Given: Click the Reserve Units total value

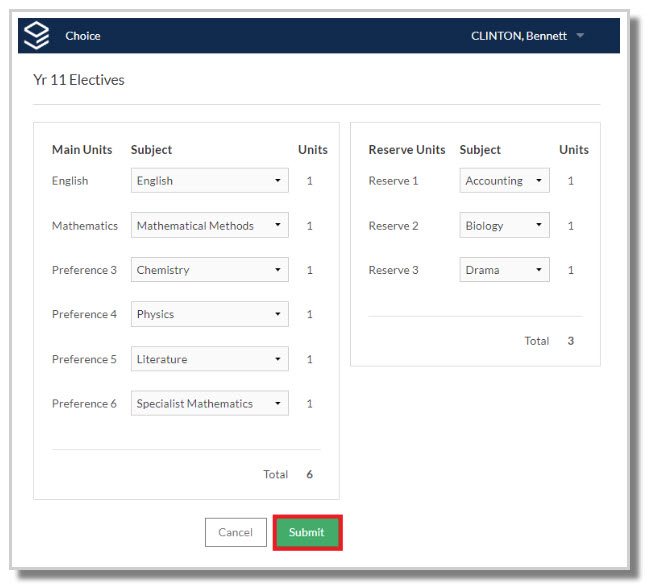Looking at the screenshot, I should [x=571, y=341].
